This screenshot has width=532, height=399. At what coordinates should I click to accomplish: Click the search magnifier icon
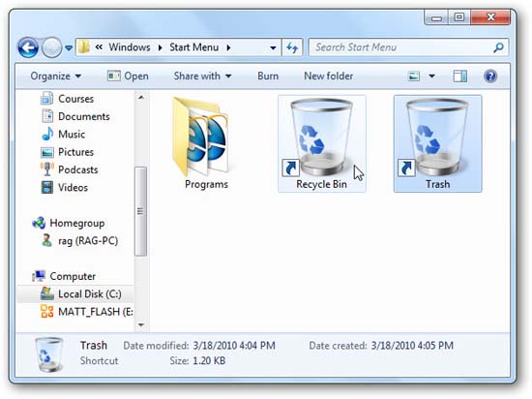498,47
